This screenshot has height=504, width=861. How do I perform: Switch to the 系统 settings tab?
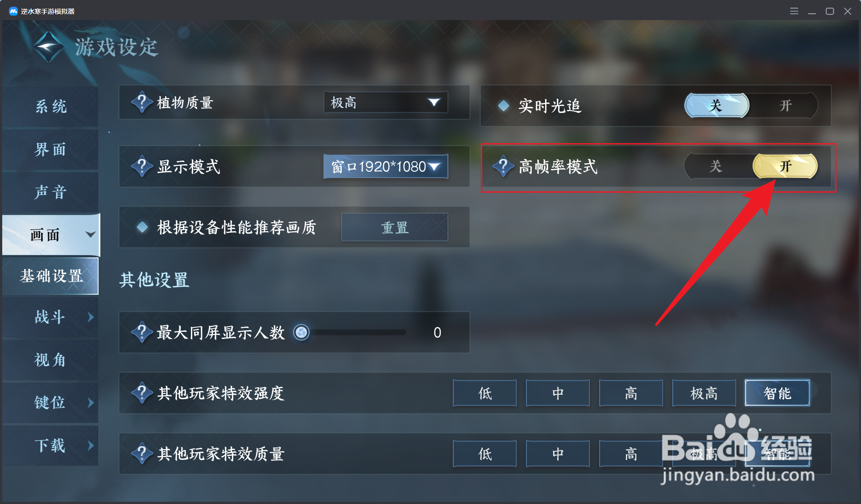pyautogui.click(x=50, y=106)
